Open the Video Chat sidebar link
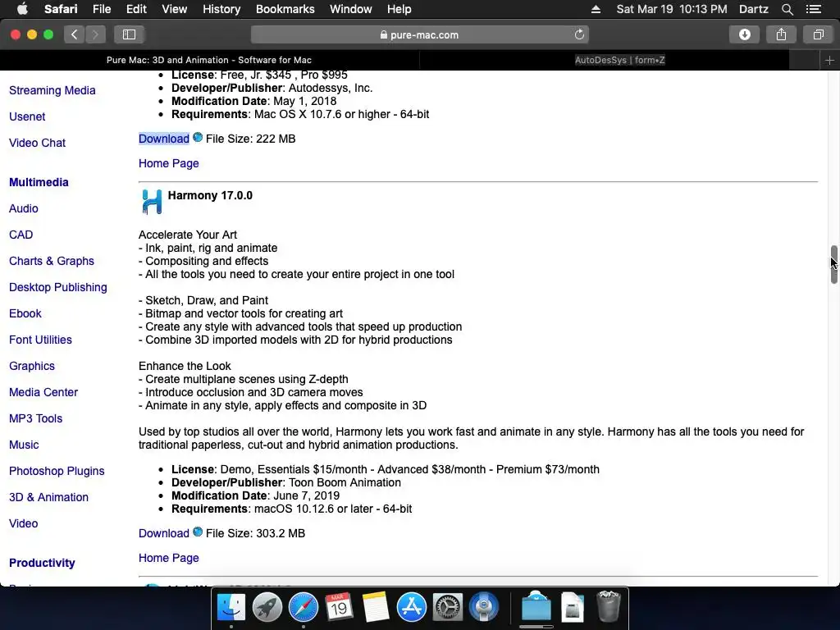840x630 pixels. click(x=38, y=143)
